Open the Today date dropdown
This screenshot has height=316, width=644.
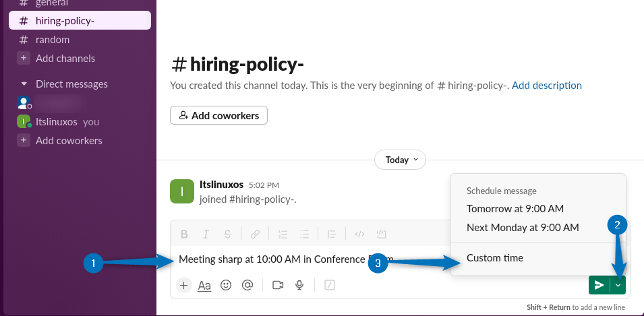(400, 160)
